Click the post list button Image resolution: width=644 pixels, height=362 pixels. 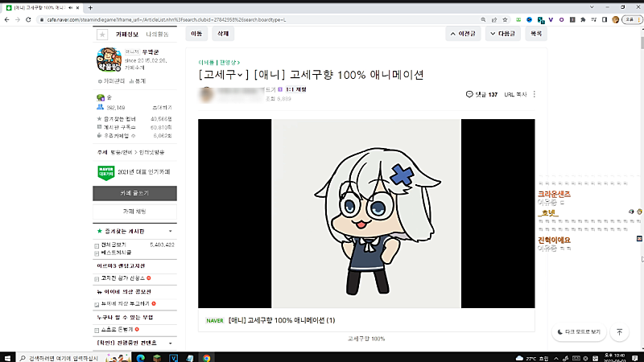(536, 34)
